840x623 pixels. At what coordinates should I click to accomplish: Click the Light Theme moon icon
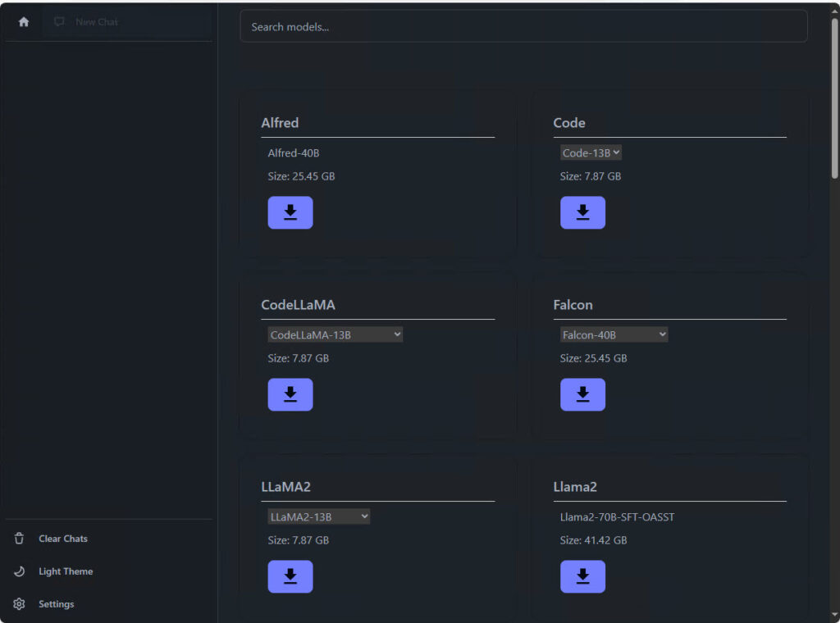[20, 571]
